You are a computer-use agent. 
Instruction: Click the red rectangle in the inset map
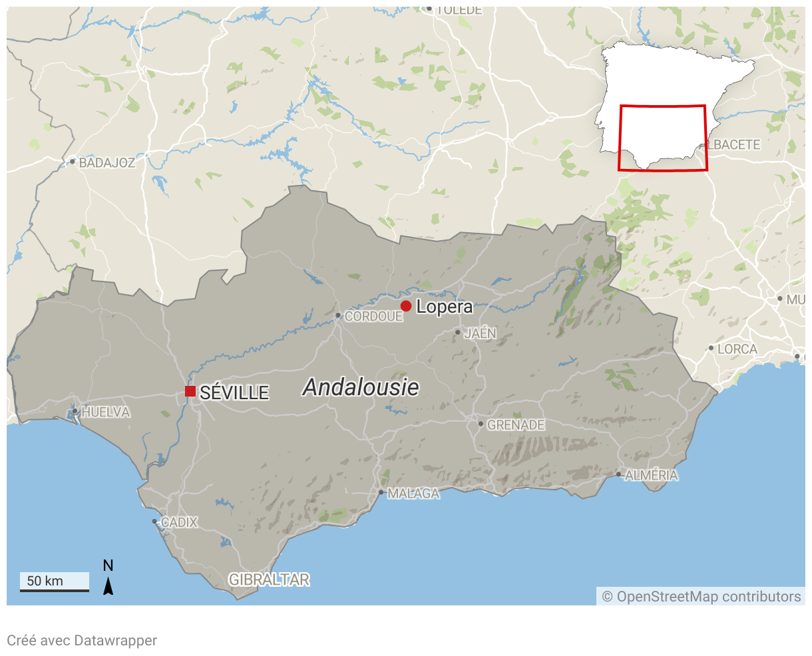pos(663,138)
